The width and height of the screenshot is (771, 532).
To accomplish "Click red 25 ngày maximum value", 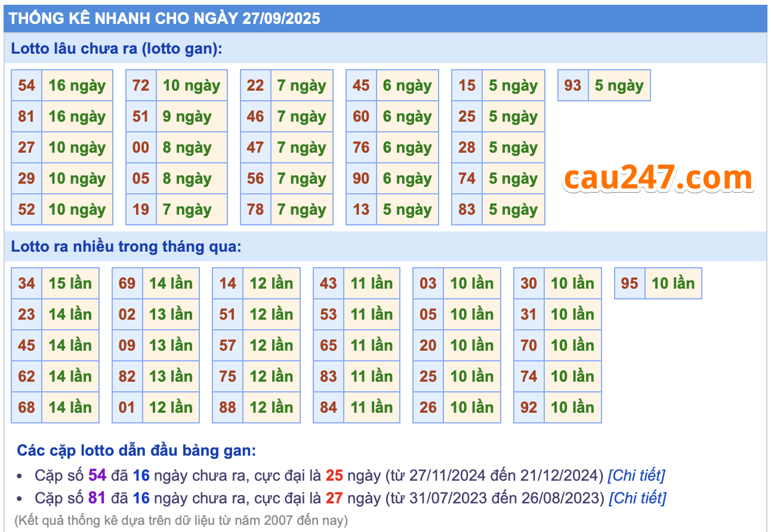I will (334, 475).
